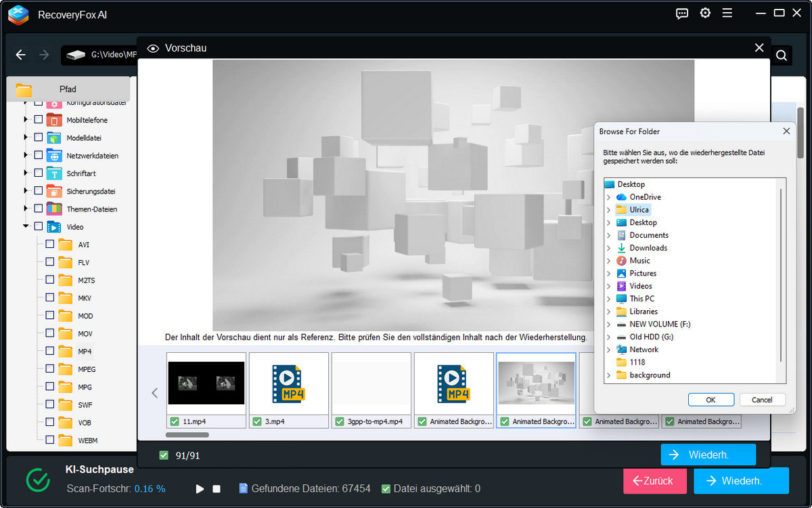This screenshot has height=508, width=812.
Task: Go back with the left arrow navigation icon
Action: tap(21, 55)
